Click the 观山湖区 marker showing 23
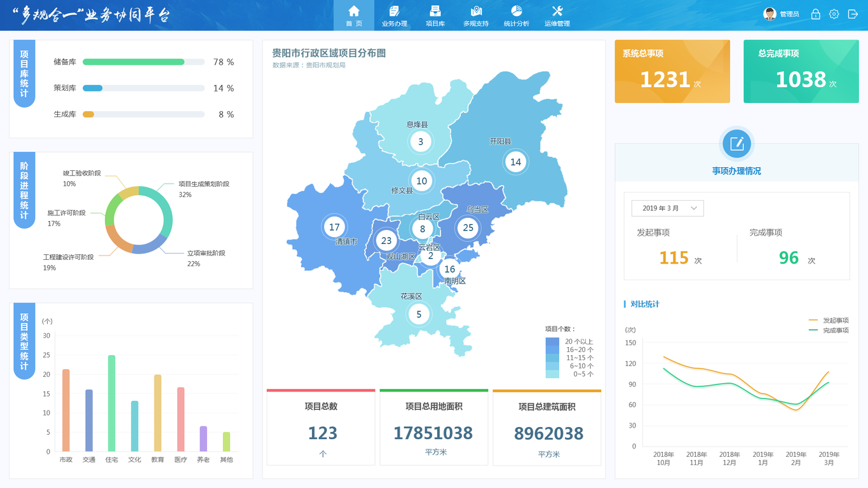Screen dimensions: 868x488 point(386,241)
